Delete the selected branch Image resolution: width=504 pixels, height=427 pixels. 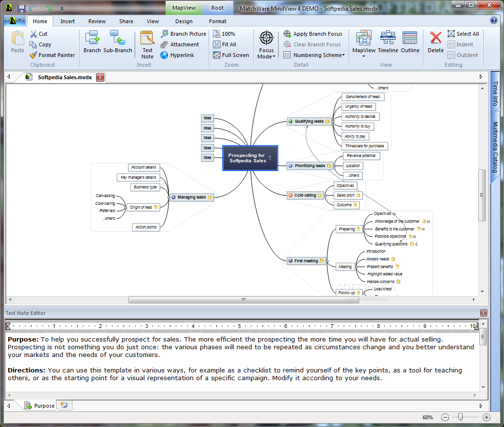pos(435,42)
